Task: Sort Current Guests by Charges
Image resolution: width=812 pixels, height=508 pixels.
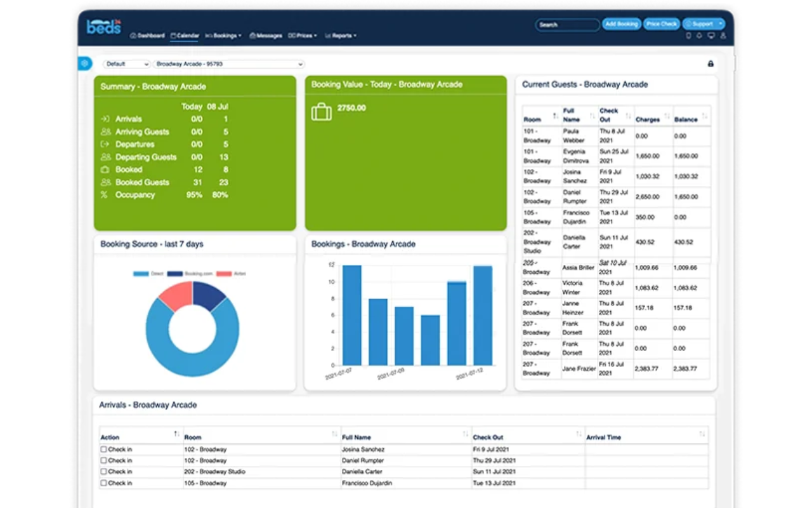Action: tap(667, 116)
